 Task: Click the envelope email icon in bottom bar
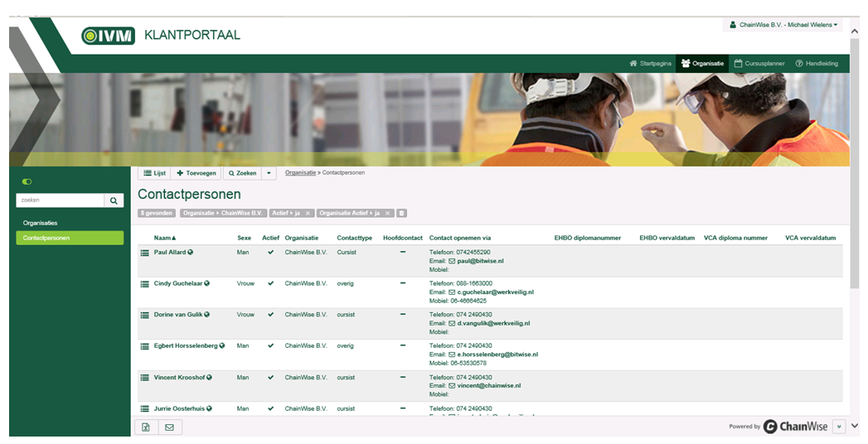pos(169,427)
